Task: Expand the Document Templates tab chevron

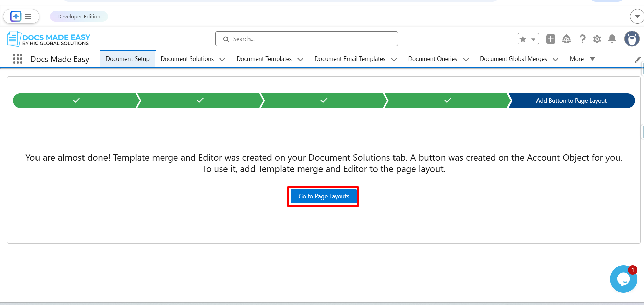Action: pos(300,60)
